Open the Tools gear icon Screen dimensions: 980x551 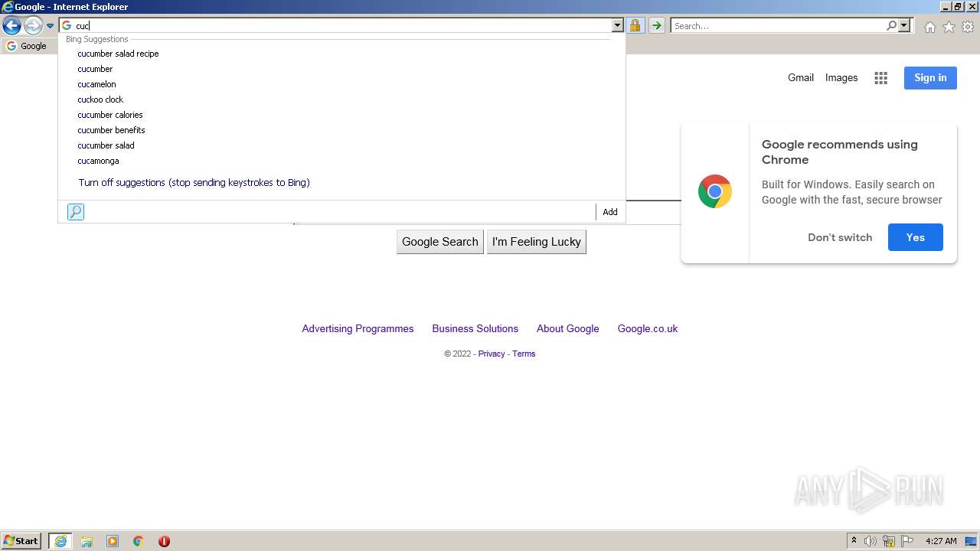coord(968,27)
